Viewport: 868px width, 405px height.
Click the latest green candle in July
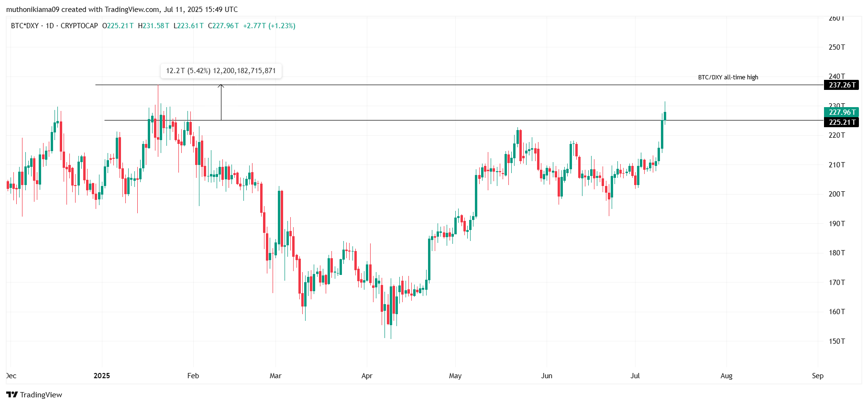(x=665, y=116)
